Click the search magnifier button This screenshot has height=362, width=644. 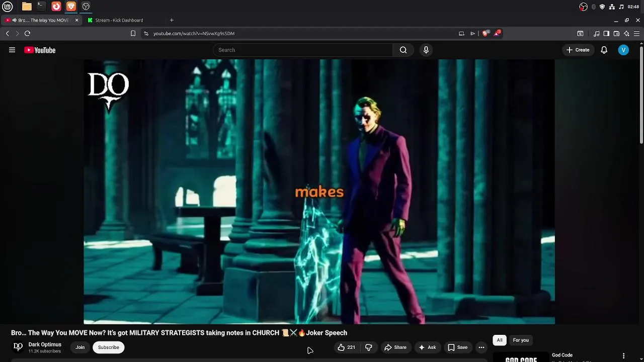point(403,50)
